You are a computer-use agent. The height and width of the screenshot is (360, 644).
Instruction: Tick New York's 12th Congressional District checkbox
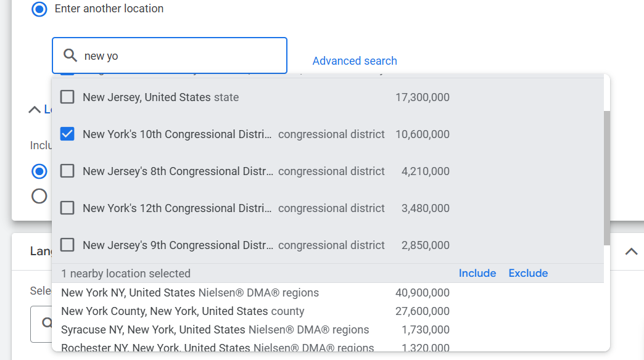click(x=67, y=208)
